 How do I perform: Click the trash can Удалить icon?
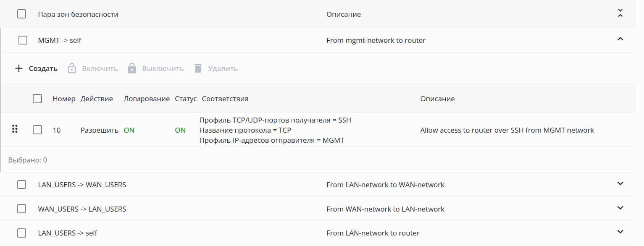(198, 68)
